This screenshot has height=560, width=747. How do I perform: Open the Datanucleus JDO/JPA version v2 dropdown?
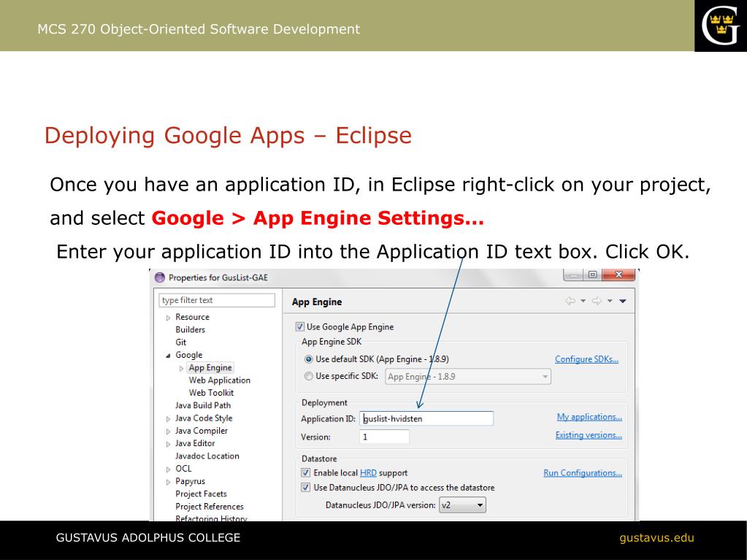coord(463,505)
